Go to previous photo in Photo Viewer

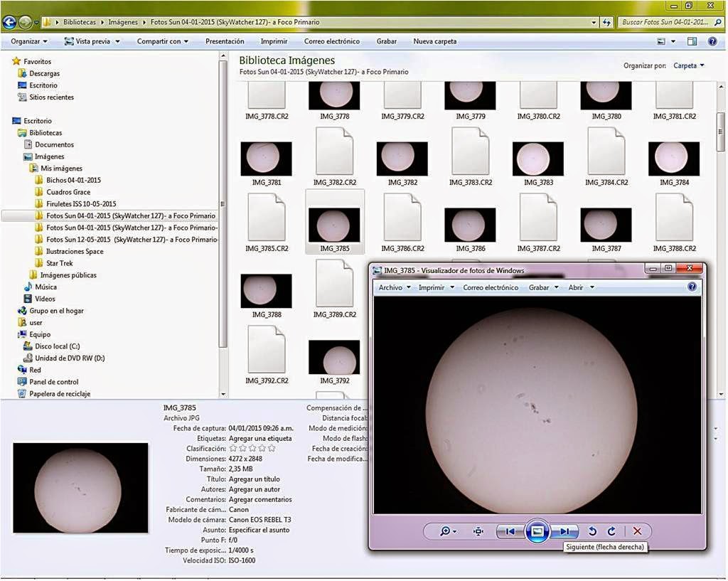coord(510,531)
